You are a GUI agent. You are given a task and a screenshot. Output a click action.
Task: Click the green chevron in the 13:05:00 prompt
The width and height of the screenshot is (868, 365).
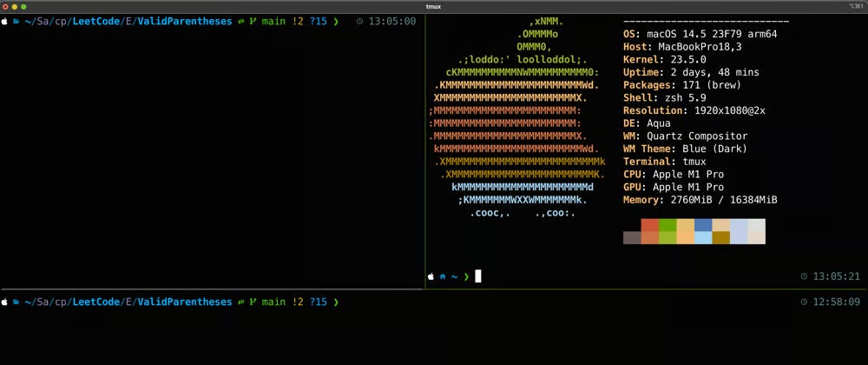[335, 22]
